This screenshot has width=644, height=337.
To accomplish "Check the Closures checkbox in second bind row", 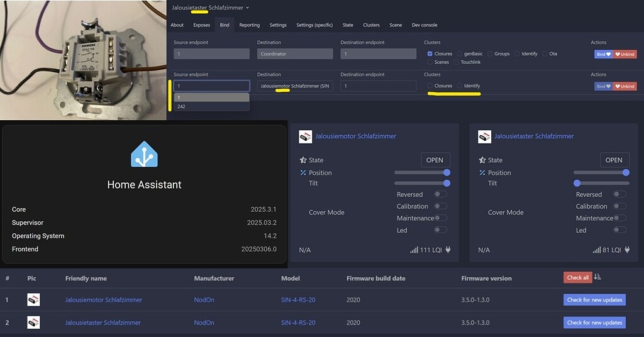I will (x=430, y=86).
